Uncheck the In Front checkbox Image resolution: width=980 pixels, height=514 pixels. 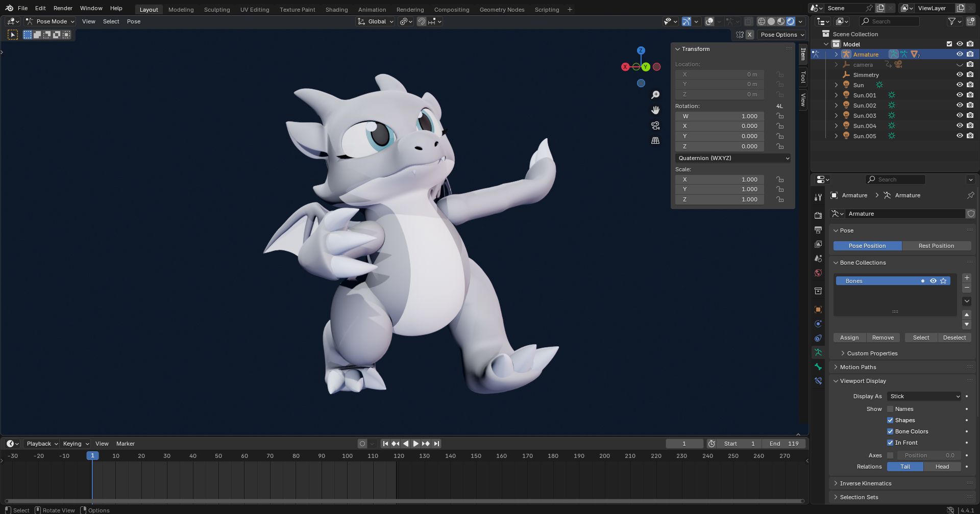click(x=890, y=443)
